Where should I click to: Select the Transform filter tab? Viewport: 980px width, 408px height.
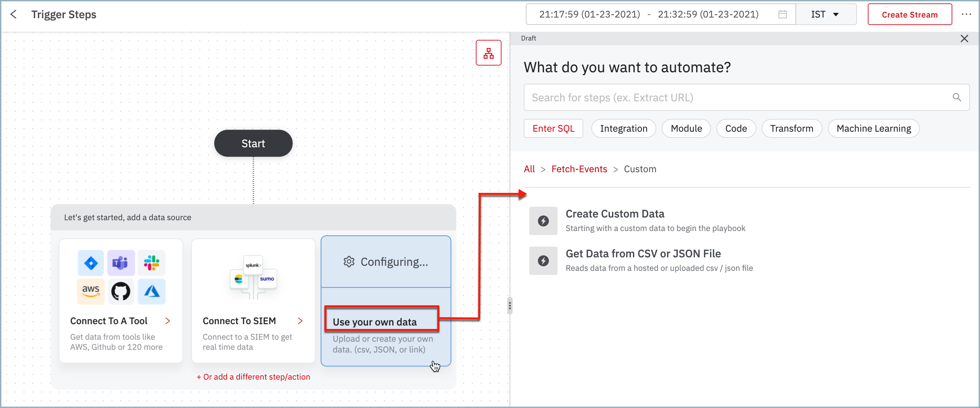click(x=791, y=129)
